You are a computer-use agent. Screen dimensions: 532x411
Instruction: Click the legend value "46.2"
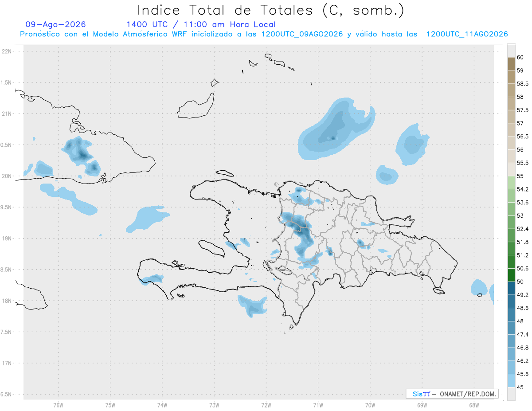(522, 361)
